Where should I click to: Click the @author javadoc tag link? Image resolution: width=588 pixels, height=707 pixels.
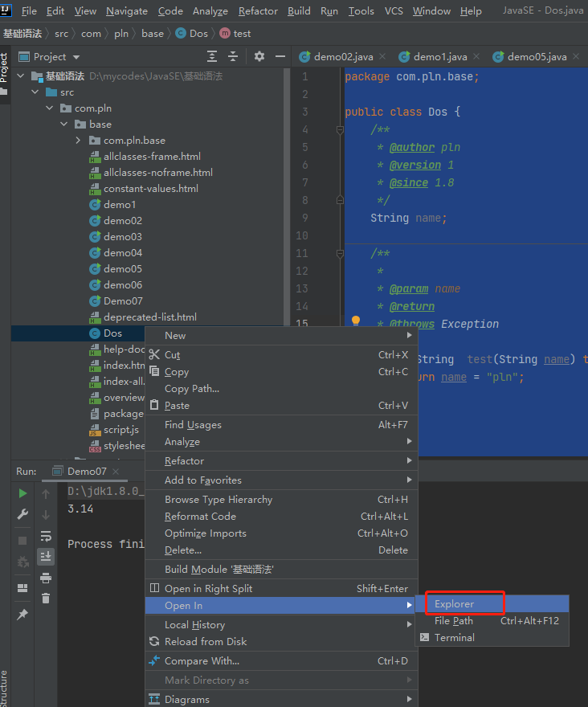pyautogui.click(x=412, y=148)
